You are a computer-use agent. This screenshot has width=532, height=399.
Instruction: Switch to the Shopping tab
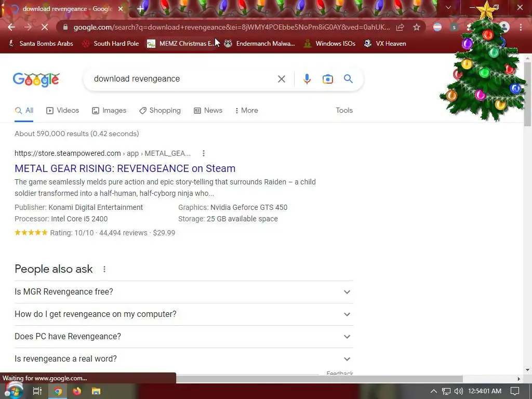(x=160, y=111)
